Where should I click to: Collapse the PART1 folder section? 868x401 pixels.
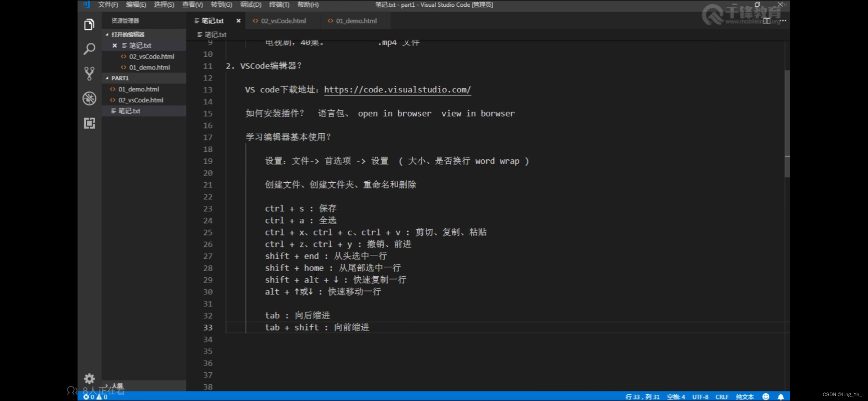(x=119, y=78)
